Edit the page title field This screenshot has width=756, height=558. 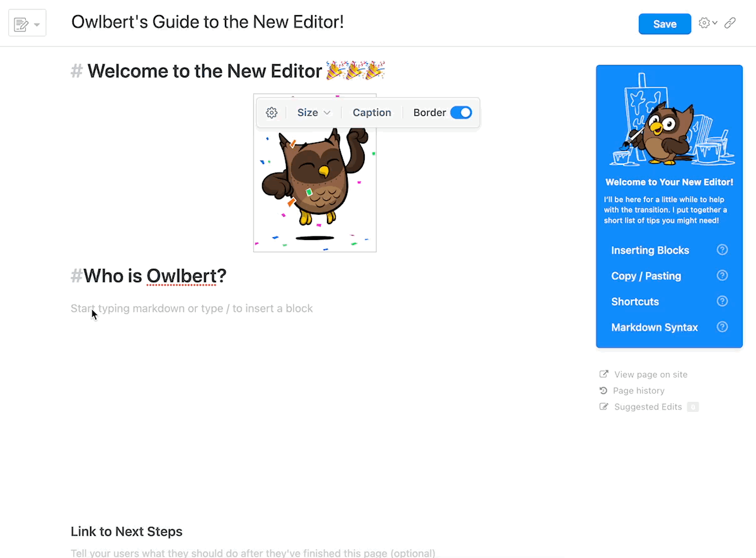pos(208,22)
